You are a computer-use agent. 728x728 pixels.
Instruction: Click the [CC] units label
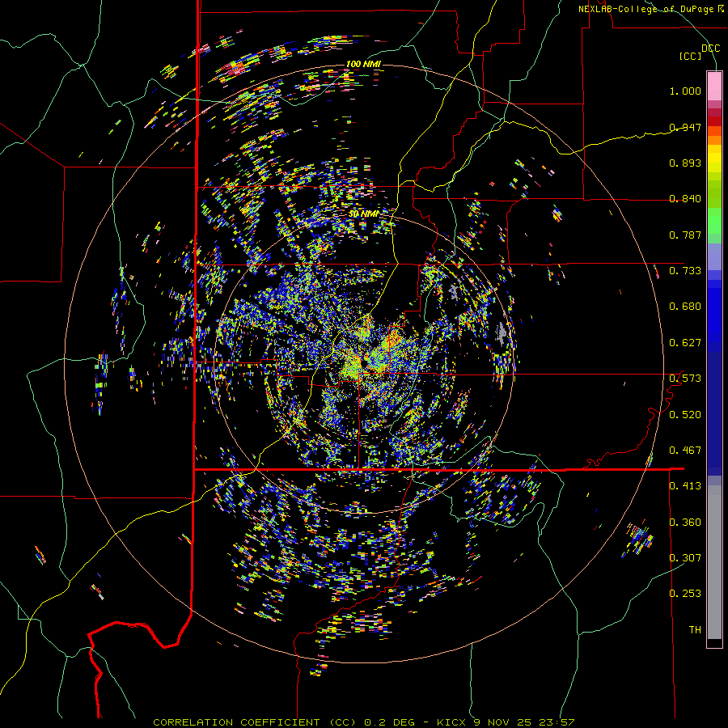(691, 56)
